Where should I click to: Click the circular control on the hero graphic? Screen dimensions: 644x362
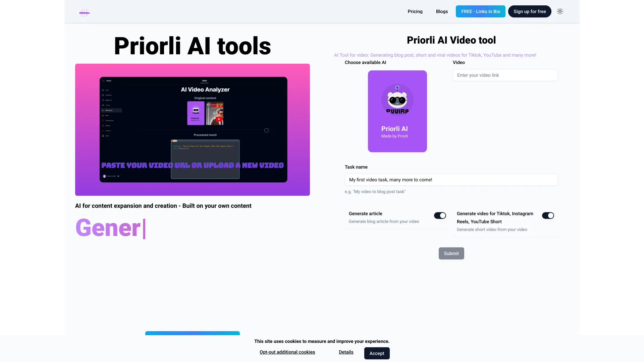266,130
